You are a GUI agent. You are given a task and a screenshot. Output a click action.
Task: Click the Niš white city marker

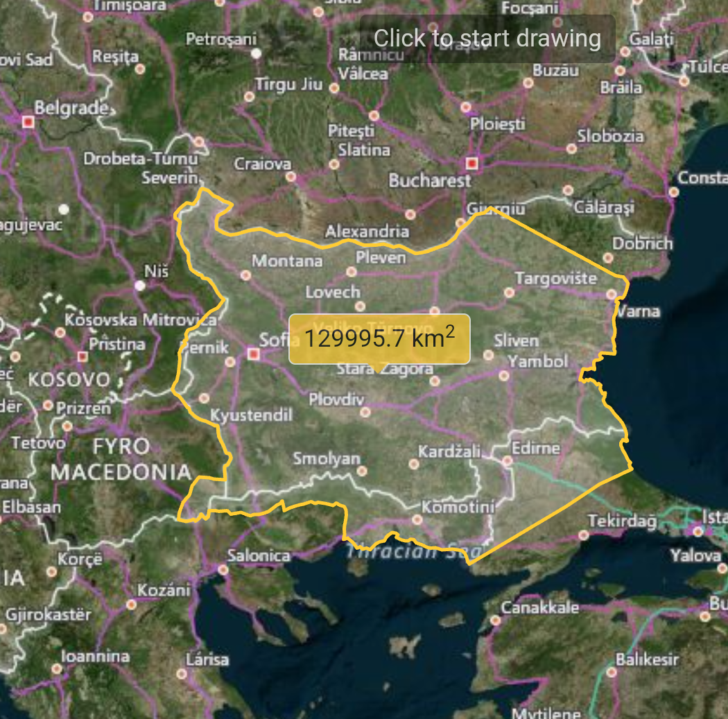(140, 285)
